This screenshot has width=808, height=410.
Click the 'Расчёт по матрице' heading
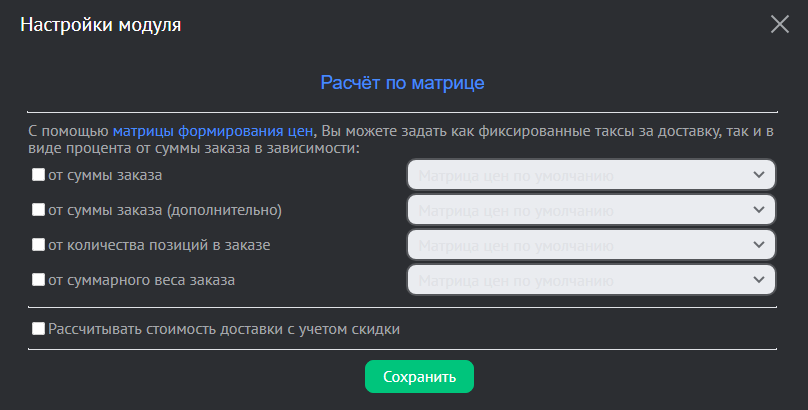pos(402,82)
